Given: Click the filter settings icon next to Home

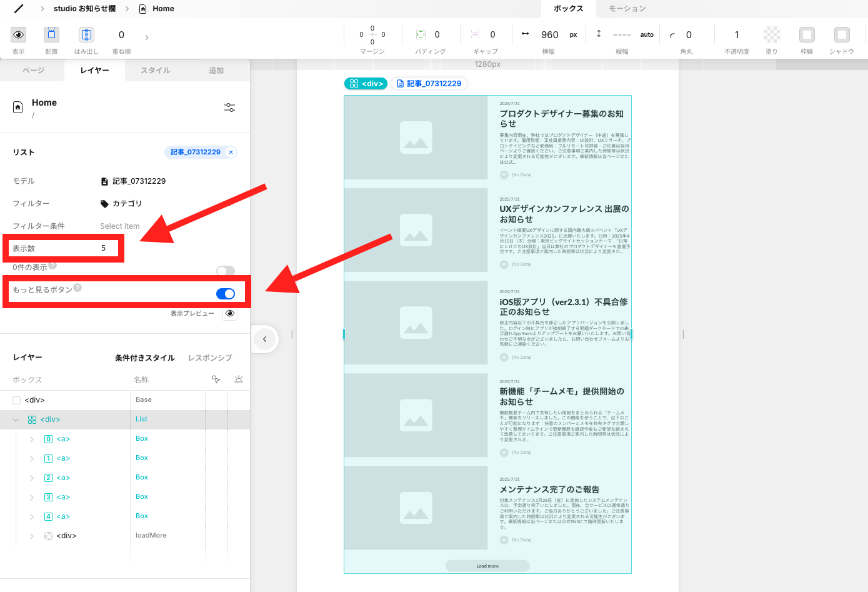Looking at the screenshot, I should click(x=229, y=108).
